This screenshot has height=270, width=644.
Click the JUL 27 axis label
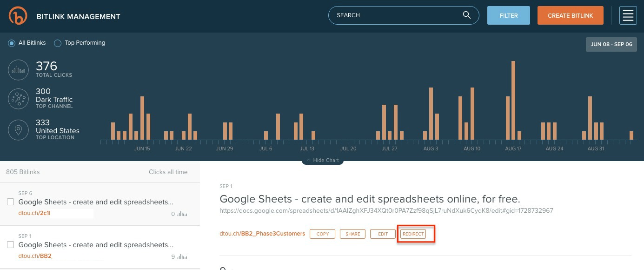click(x=390, y=148)
